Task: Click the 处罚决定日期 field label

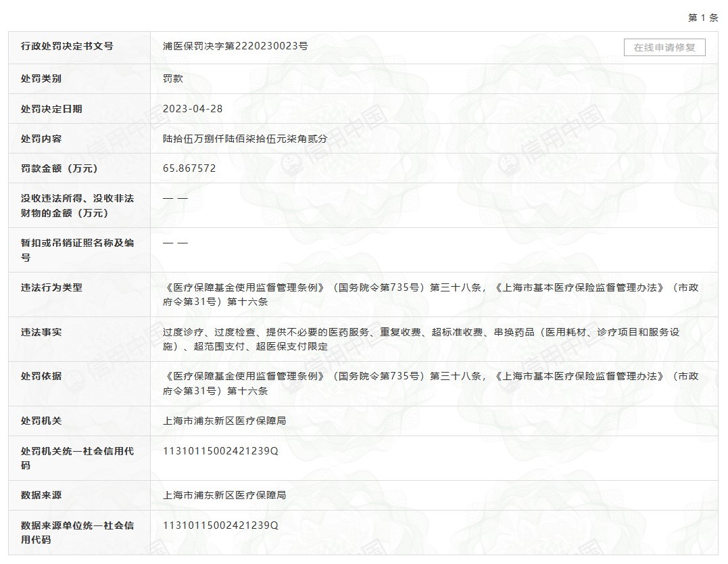Action: [x=51, y=109]
